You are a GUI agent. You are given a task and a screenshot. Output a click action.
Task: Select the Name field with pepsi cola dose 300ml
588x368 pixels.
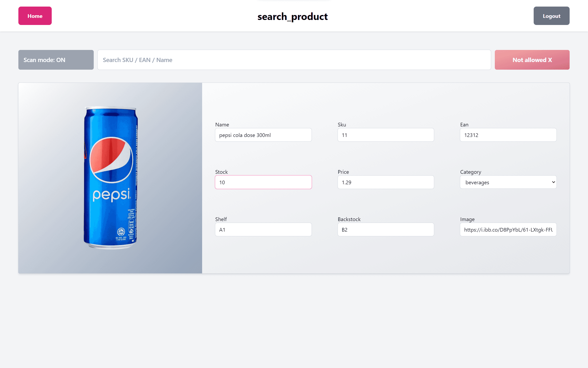click(263, 135)
